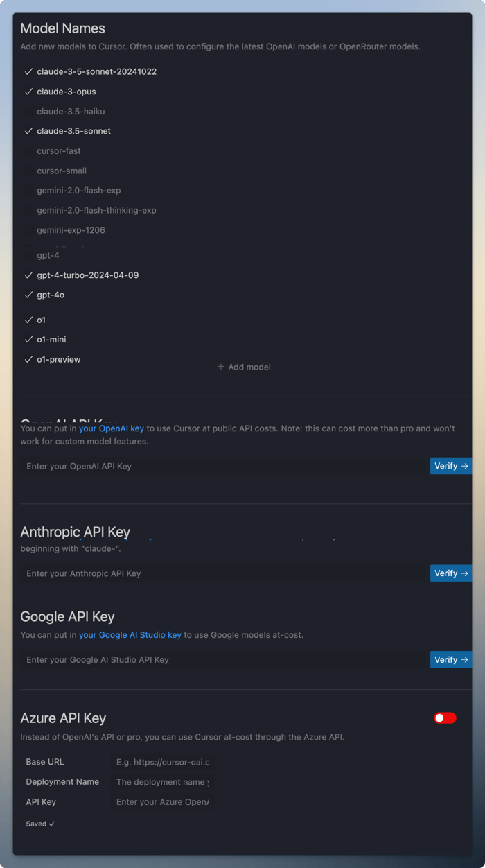The height and width of the screenshot is (868, 485).
Task: Click the plus Add model button
Action: 244,367
